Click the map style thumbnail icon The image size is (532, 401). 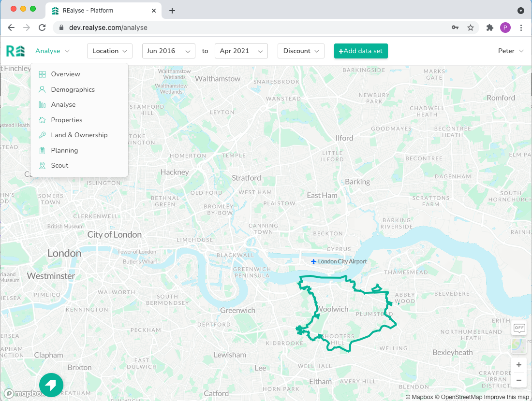tap(519, 345)
